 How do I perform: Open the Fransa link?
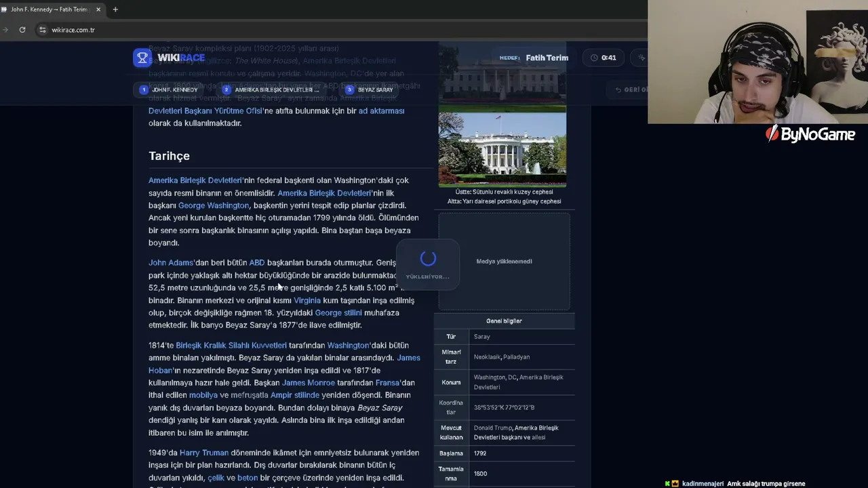click(388, 383)
